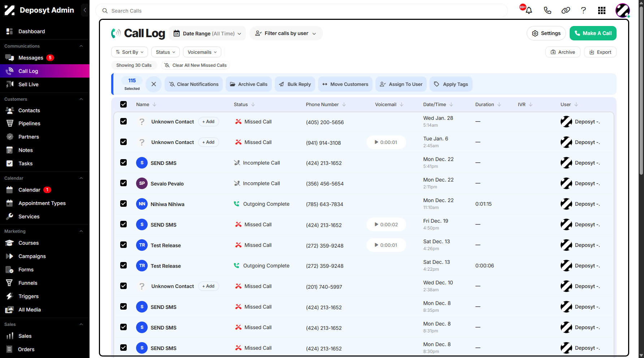Click the Search Calls input field
This screenshot has height=358, width=644.
click(x=301, y=11)
